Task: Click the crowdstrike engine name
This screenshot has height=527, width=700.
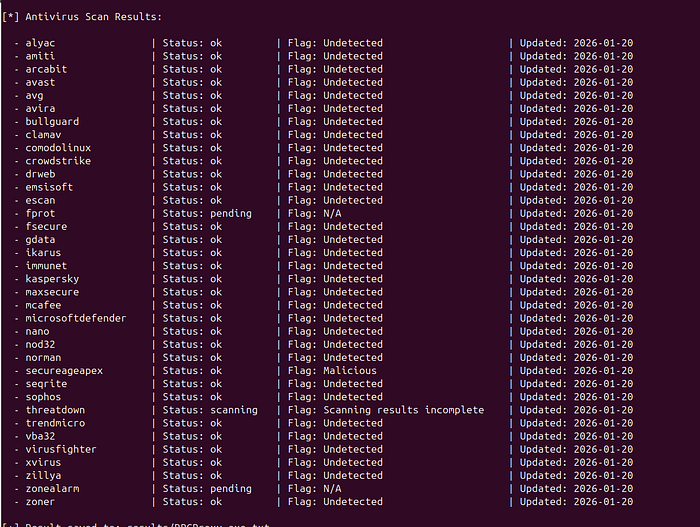Action: coord(58,161)
